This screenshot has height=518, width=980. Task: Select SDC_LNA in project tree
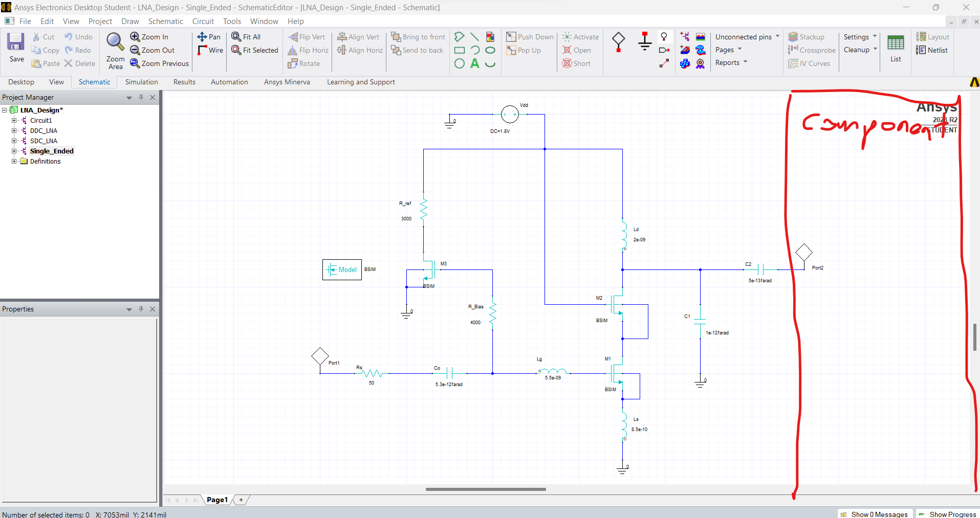coord(43,141)
